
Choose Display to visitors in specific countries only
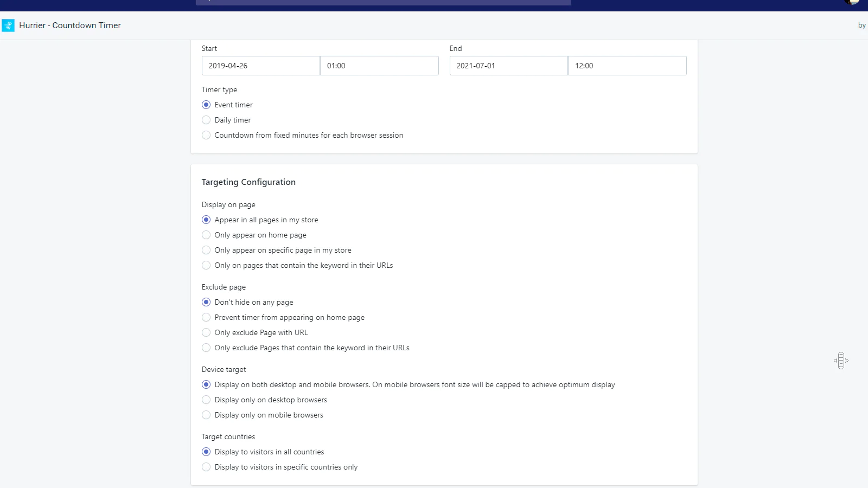tap(206, 467)
